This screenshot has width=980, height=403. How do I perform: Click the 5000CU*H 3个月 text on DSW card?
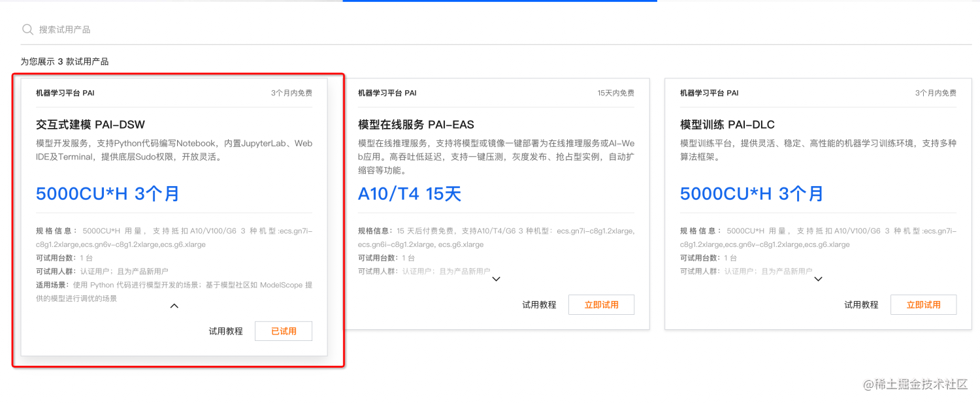coord(108,193)
